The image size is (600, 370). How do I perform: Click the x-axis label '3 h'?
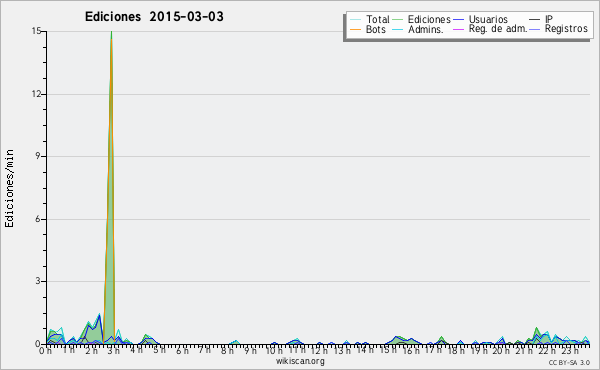(x=113, y=350)
